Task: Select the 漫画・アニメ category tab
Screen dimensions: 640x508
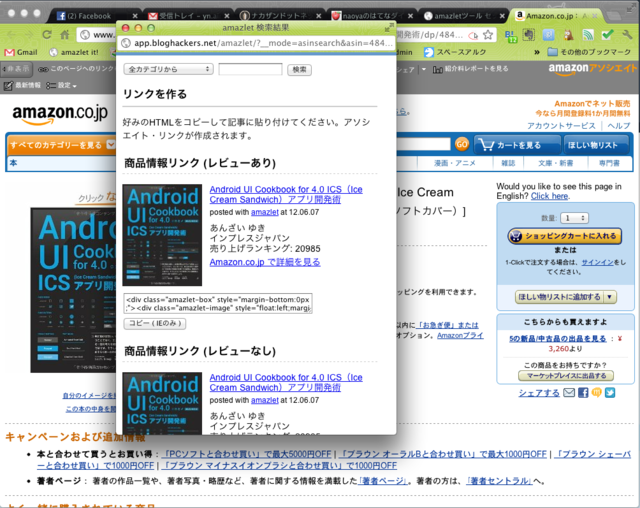Action: (x=454, y=163)
